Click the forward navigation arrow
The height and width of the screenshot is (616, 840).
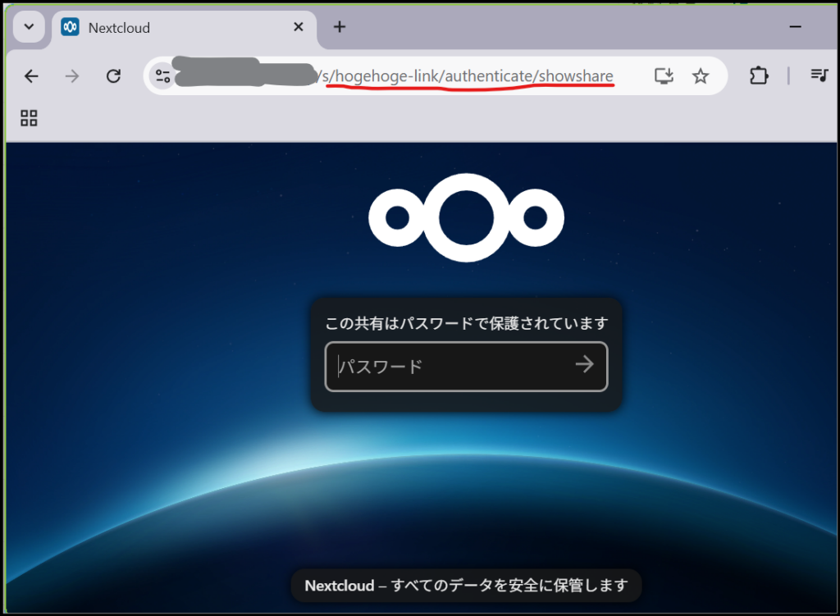72,76
